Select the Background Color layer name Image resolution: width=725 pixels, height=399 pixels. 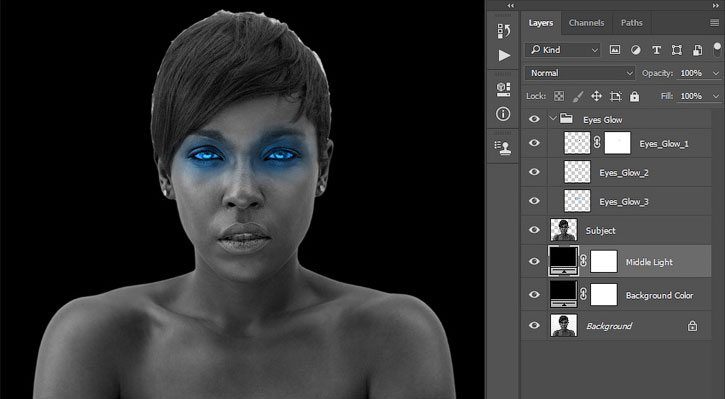pos(659,295)
